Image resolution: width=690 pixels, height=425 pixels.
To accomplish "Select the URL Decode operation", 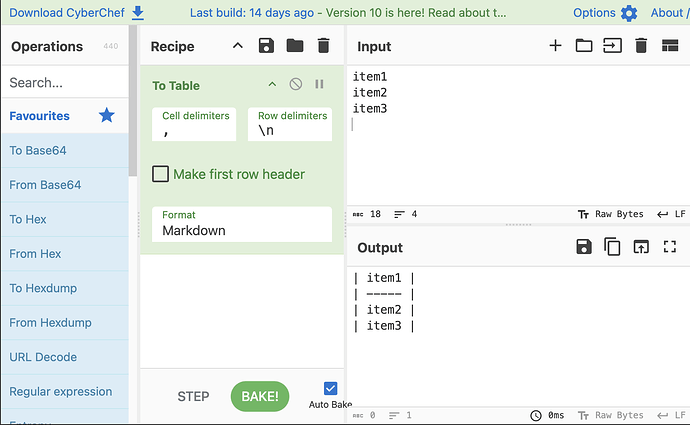I will coord(65,357).
